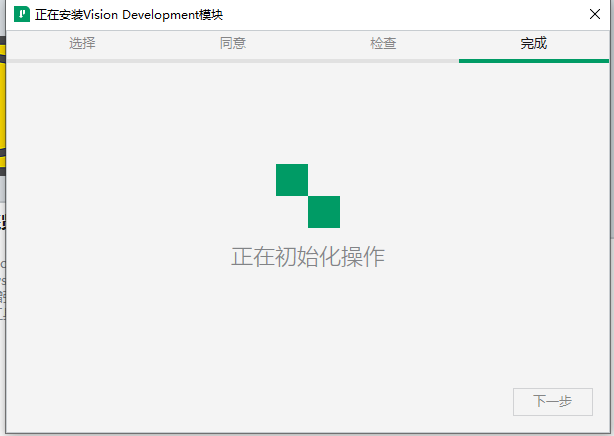614x436 pixels.
Task: Click the green loading squares animation
Action: click(308, 196)
